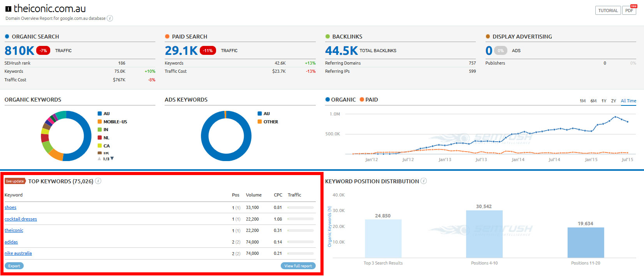
Task: Select the 1Y time range
Action: pos(604,101)
